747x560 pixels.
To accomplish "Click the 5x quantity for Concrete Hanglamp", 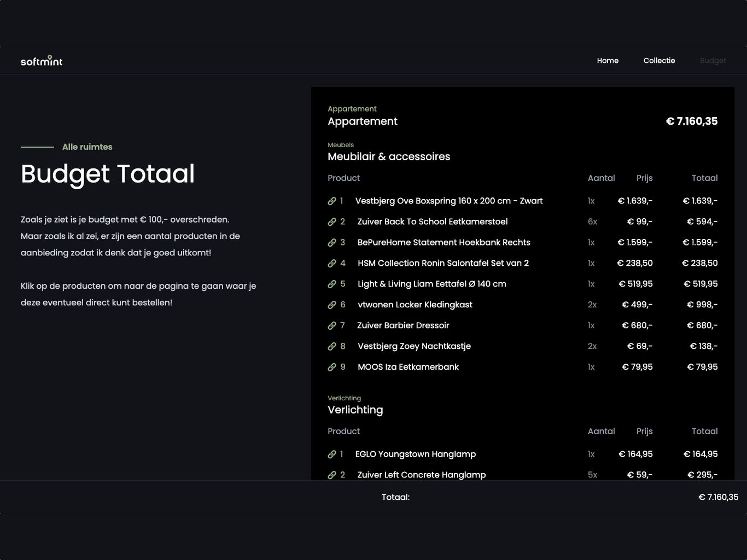I will (593, 475).
